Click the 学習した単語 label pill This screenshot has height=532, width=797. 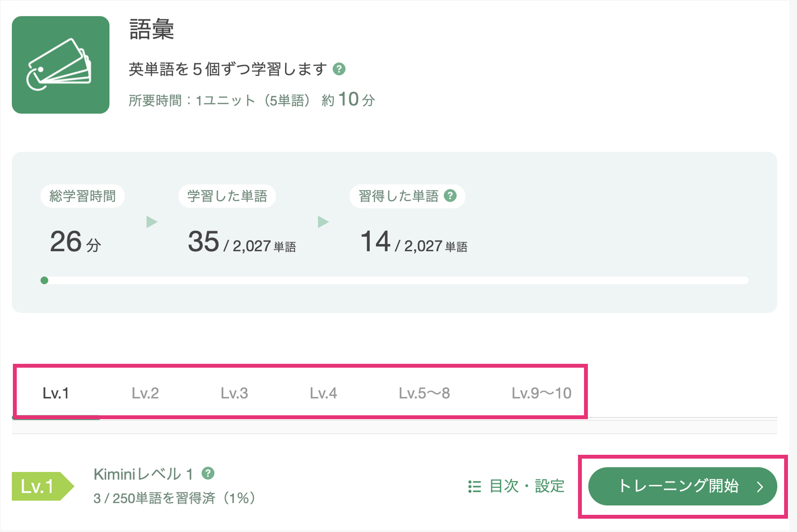tap(227, 196)
